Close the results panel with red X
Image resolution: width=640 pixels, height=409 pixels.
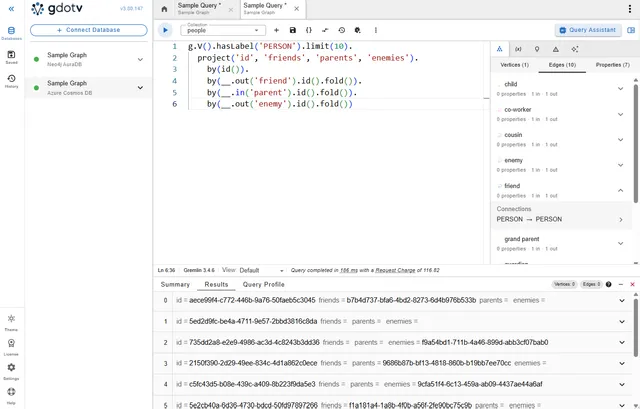(x=632, y=284)
